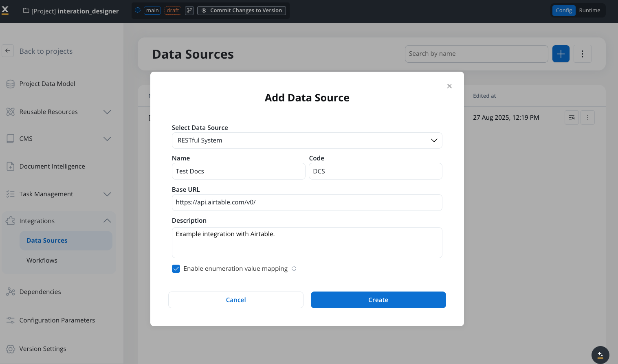
Task: Expand the Reusable Resources section
Action: pyautogui.click(x=107, y=112)
